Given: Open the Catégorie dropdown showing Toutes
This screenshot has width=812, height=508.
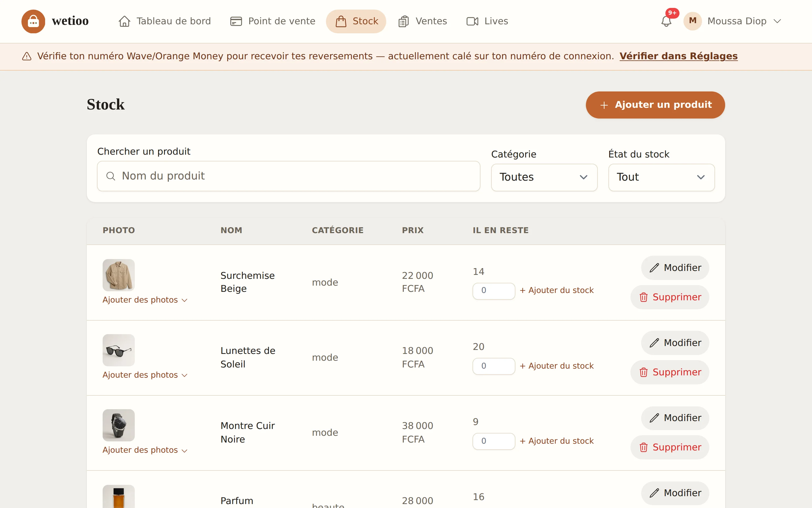Looking at the screenshot, I should pos(544,178).
